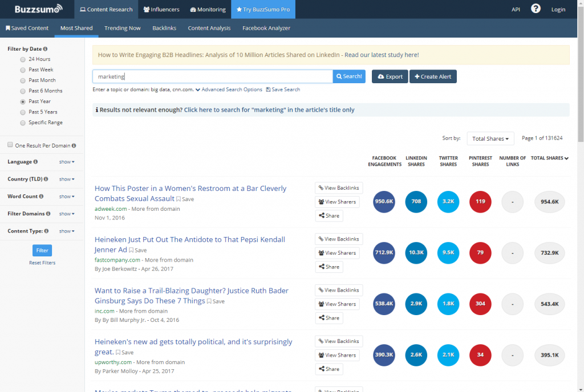Image resolution: width=584 pixels, height=392 pixels.
Task: Open Try BuzzSumo Pro tab
Action: click(x=263, y=9)
